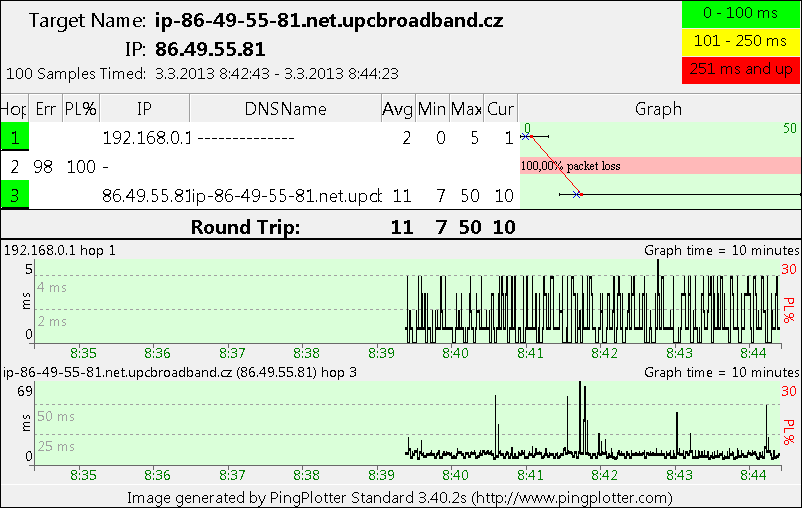Click the green 0 - 100 ms legend swatch
Viewport: 802px width, 508px height.
[x=741, y=14]
